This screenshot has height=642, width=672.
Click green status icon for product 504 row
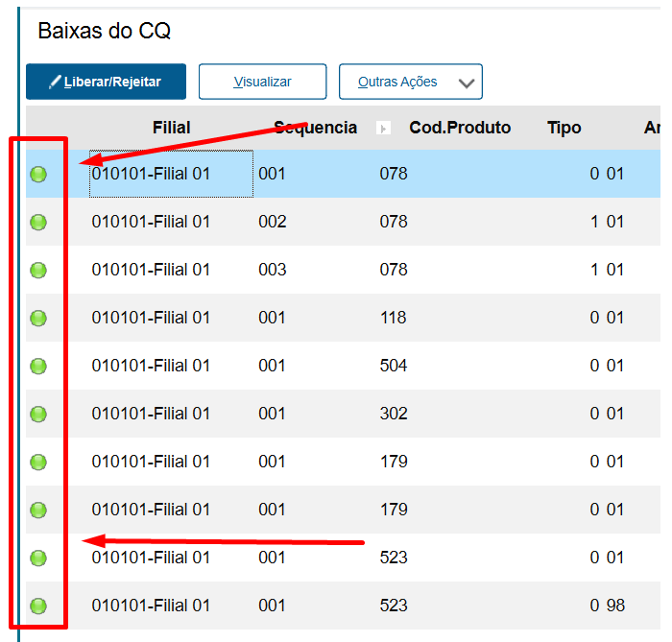[x=38, y=367]
